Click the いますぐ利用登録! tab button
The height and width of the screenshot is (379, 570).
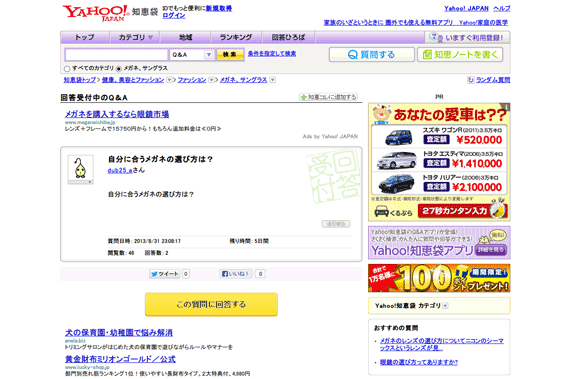[467, 37]
